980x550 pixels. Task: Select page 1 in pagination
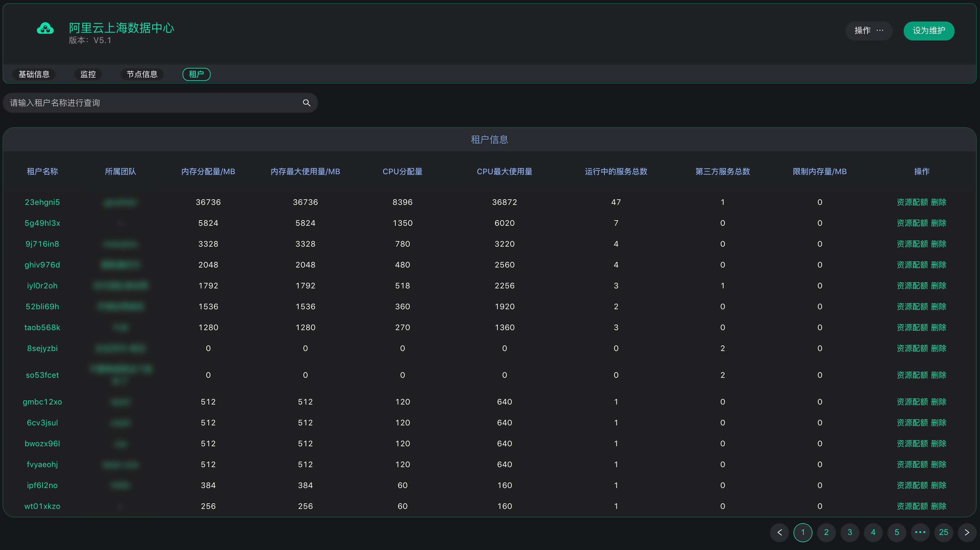803,532
